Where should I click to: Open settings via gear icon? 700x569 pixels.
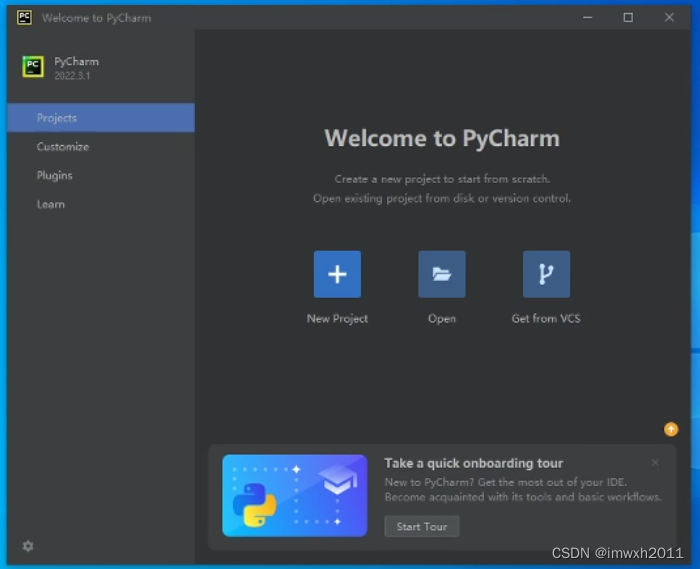click(28, 546)
